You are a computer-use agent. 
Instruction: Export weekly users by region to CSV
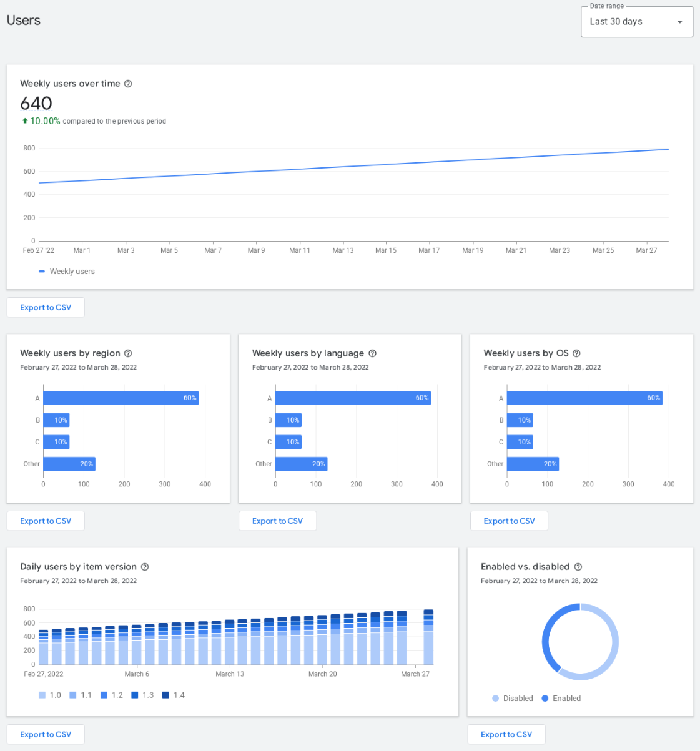[x=46, y=521]
